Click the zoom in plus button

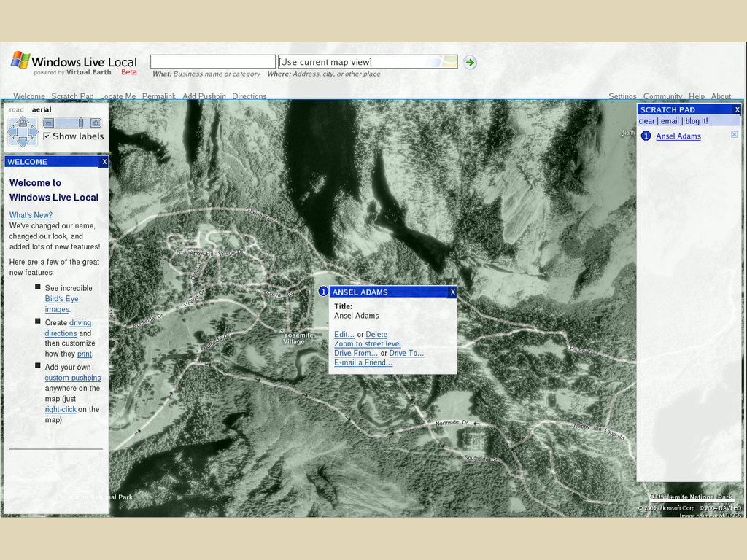pos(96,122)
